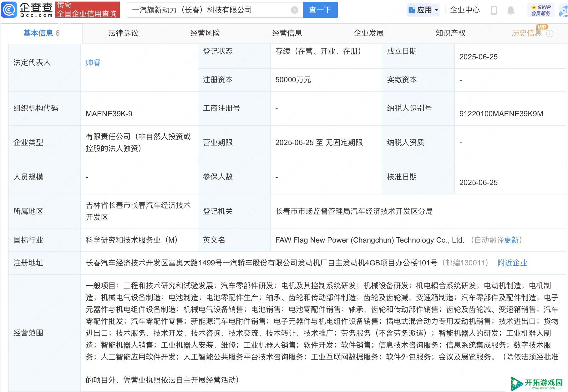Click the 应用 grid icon
This screenshot has height=392, width=568.
click(x=412, y=10)
